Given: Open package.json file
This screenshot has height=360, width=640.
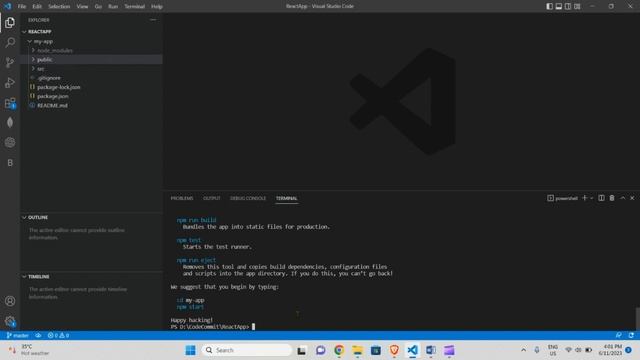Looking at the screenshot, I should click(x=92, y=96).
